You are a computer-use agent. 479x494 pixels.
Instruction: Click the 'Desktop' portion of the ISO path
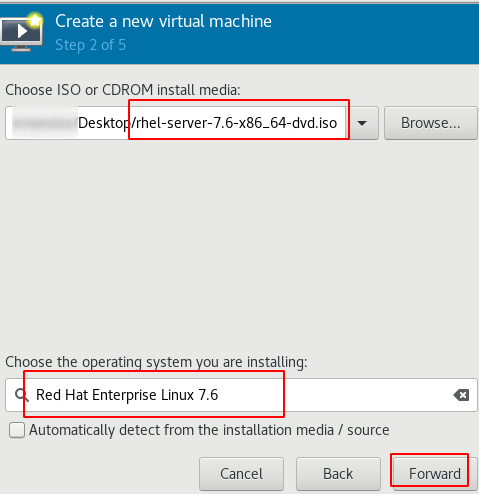click(x=104, y=123)
